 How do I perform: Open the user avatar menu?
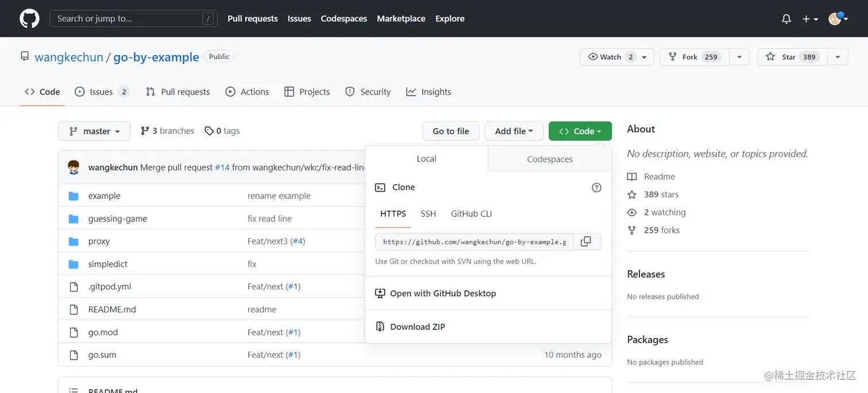(x=838, y=19)
